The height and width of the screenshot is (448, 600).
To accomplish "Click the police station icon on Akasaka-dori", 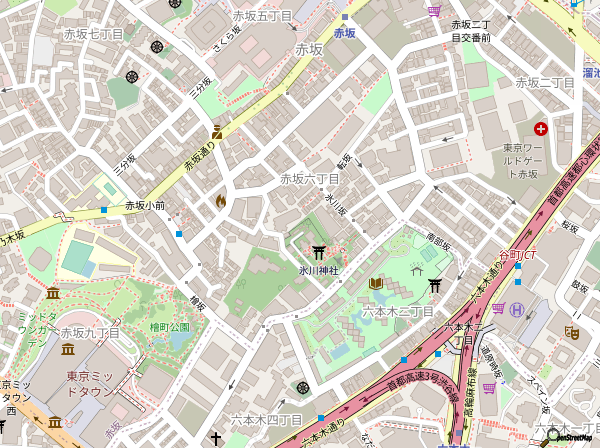I will coord(217,132).
